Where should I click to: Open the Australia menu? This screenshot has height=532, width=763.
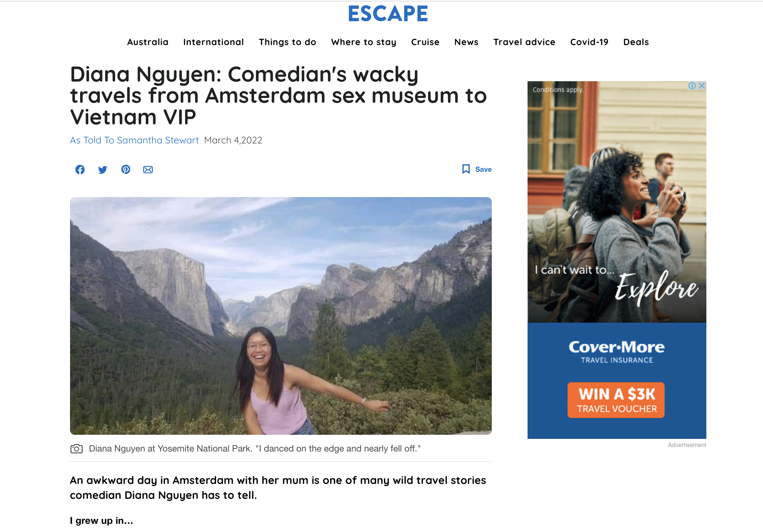coord(148,42)
